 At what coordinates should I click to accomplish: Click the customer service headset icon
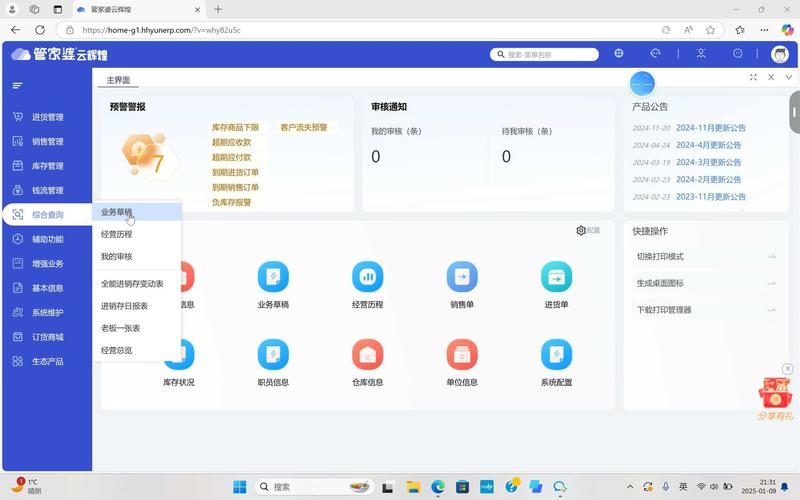(x=655, y=53)
